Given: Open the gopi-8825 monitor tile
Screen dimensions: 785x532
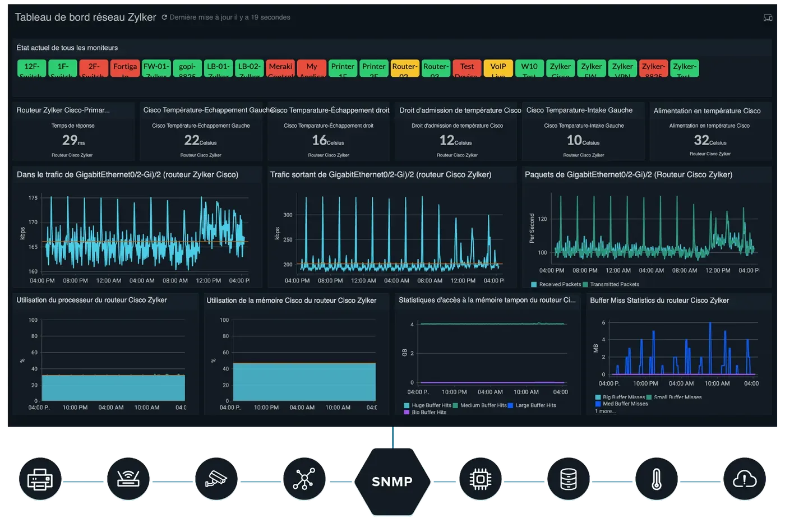Looking at the screenshot, I should point(187,68).
